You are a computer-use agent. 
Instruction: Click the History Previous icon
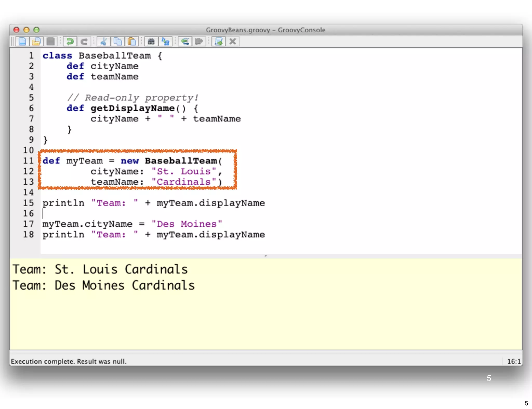click(185, 42)
